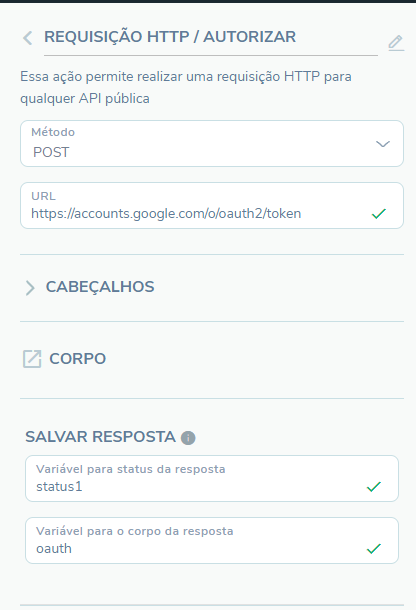Screen dimensions: 416x610
Task: Click the checkmark in status variable field
Action: point(374,487)
